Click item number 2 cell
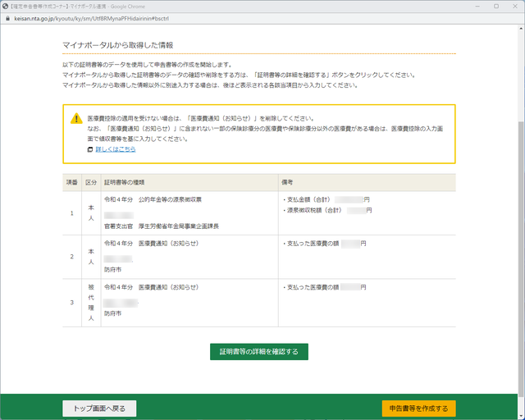Screen dimensions: 525x420 72,257
